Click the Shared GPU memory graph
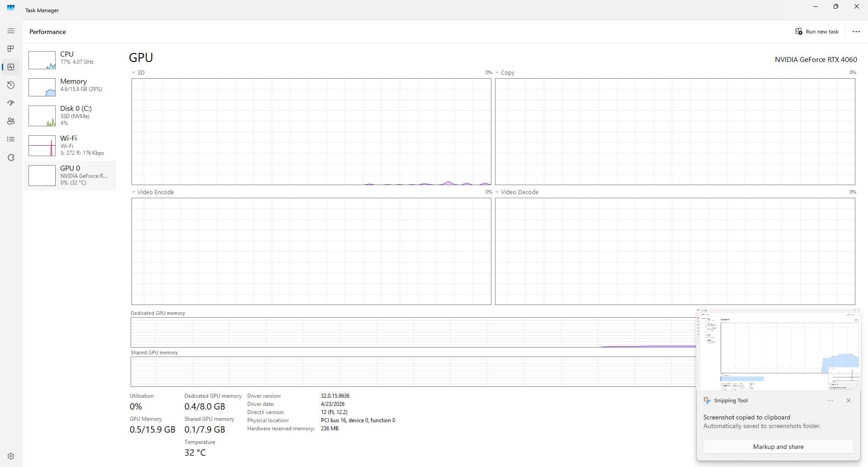The width and height of the screenshot is (868, 467). click(413, 372)
